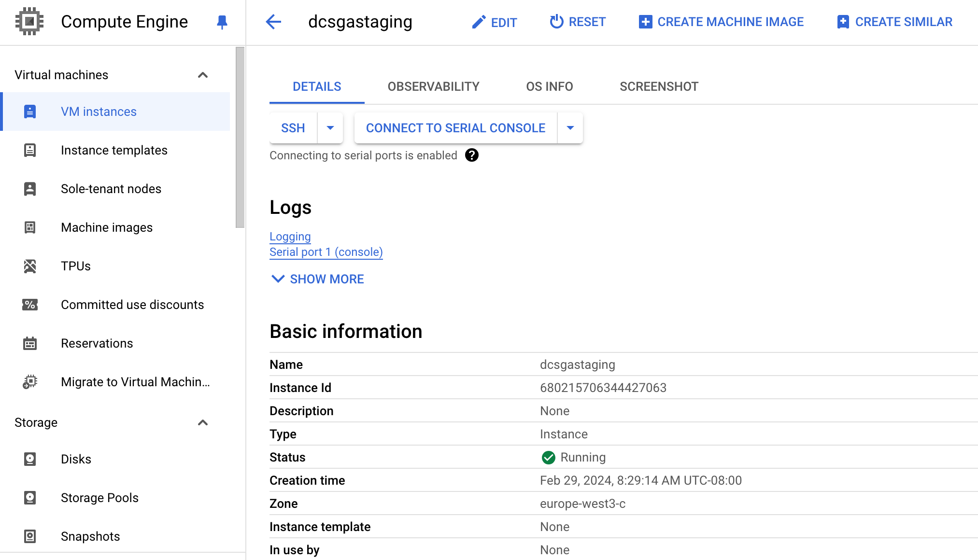The image size is (978, 560).
Task: Switch to the OS Info tab
Action: coord(549,86)
